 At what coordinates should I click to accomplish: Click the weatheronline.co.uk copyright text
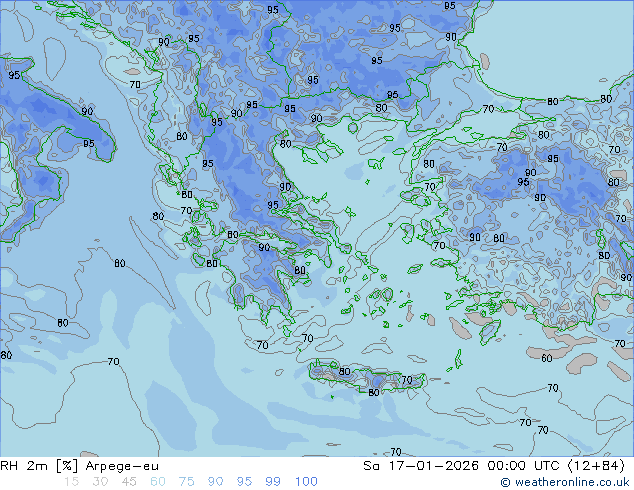(564, 482)
